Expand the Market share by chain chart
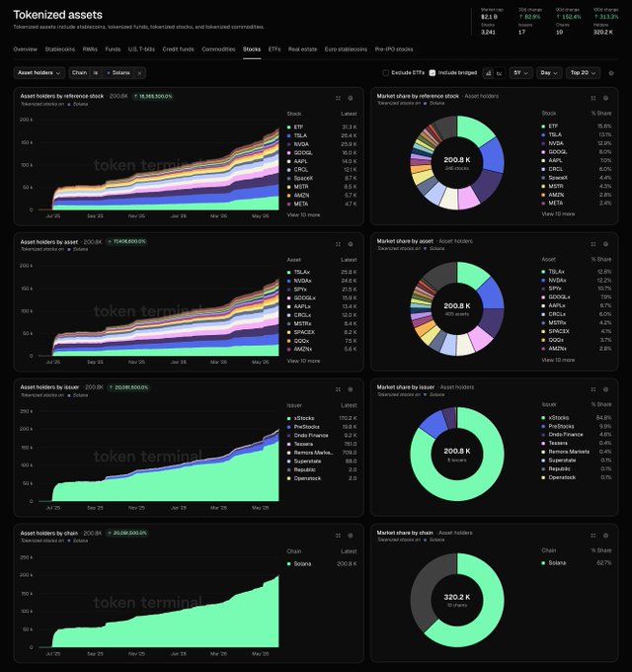Image resolution: width=632 pixels, height=672 pixels. click(593, 536)
